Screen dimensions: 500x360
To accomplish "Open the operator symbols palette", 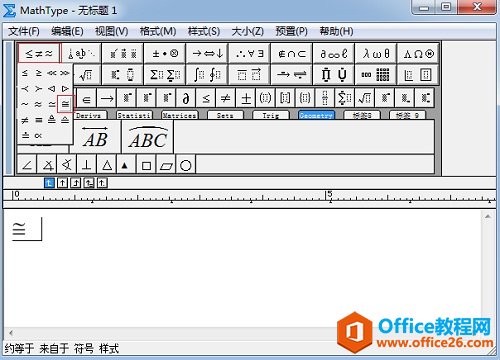I will (165, 53).
